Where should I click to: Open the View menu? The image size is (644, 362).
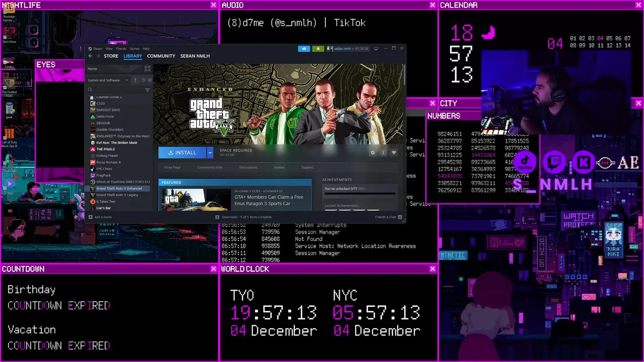(x=109, y=49)
